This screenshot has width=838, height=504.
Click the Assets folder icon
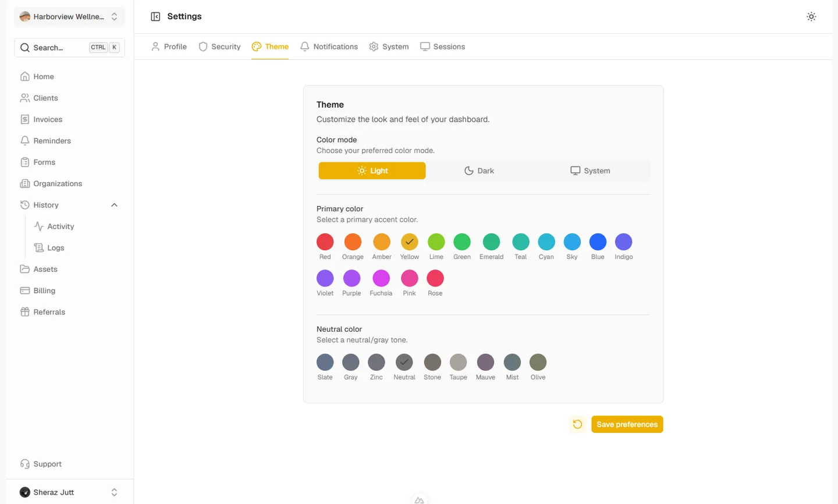[25, 269]
